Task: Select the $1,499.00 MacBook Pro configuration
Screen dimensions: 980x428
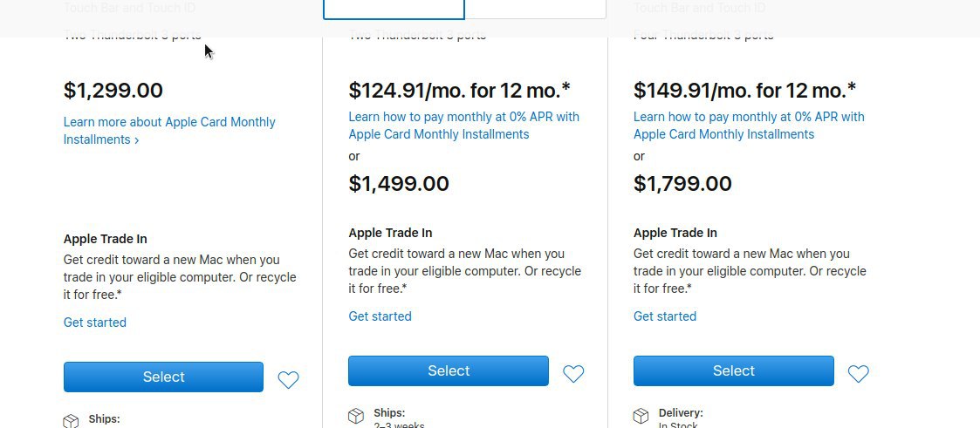Action: (x=449, y=370)
